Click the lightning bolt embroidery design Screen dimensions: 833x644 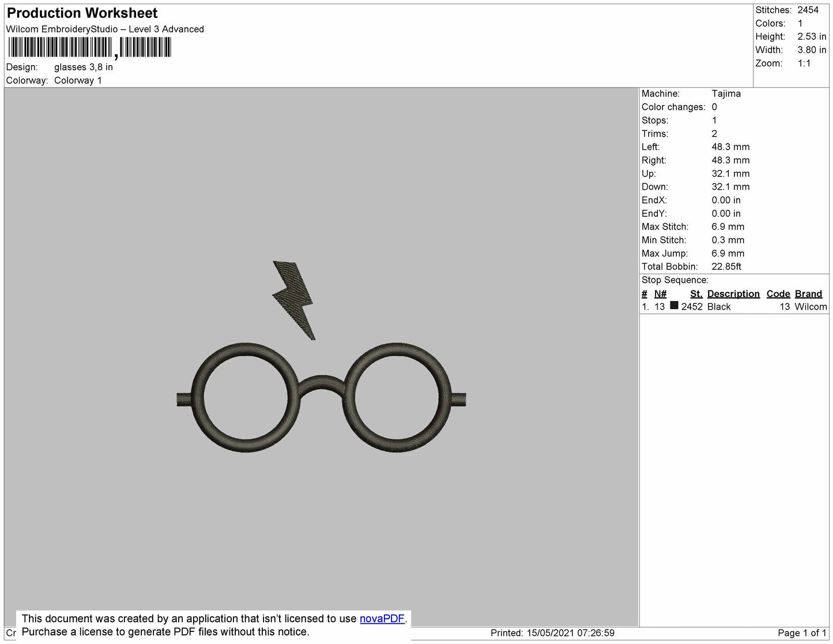(x=294, y=300)
